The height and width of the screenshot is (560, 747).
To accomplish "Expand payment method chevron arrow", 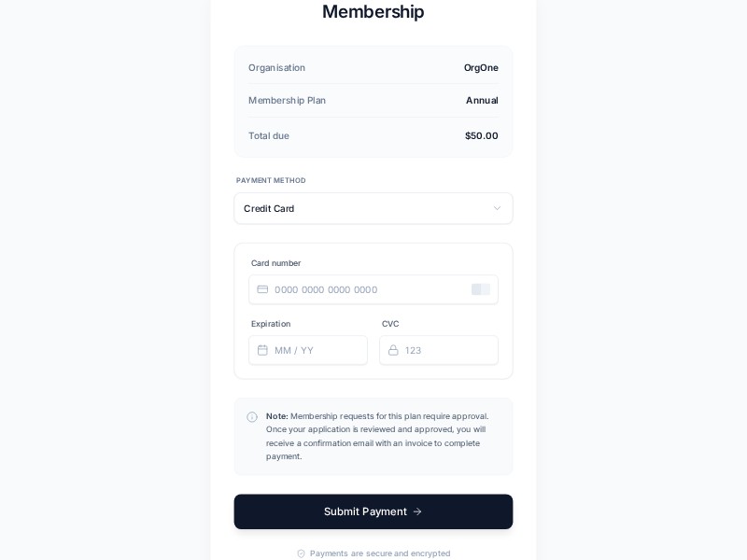I will coord(497,208).
